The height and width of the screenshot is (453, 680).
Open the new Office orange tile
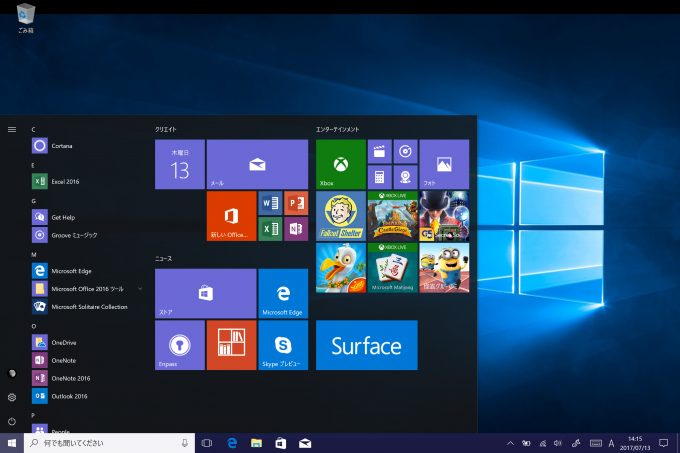(231, 216)
